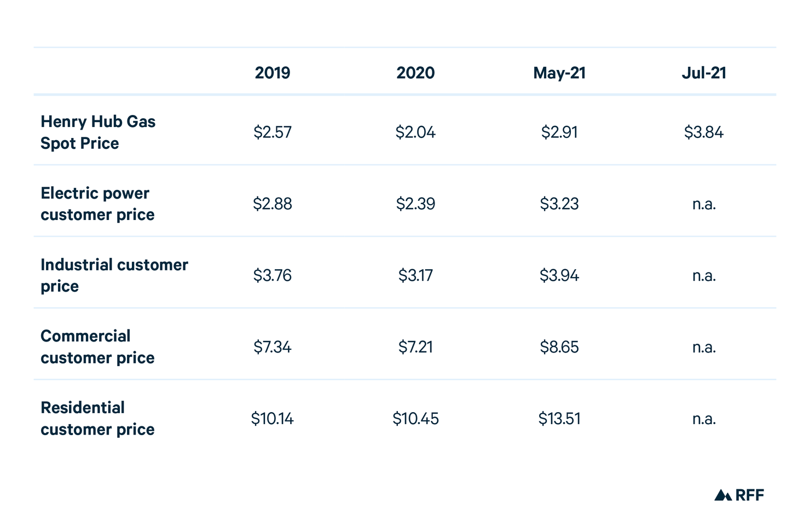Viewport: 810px width, 532px height.
Task: Select the $10.45 residential 2020 value
Action: click(x=415, y=419)
